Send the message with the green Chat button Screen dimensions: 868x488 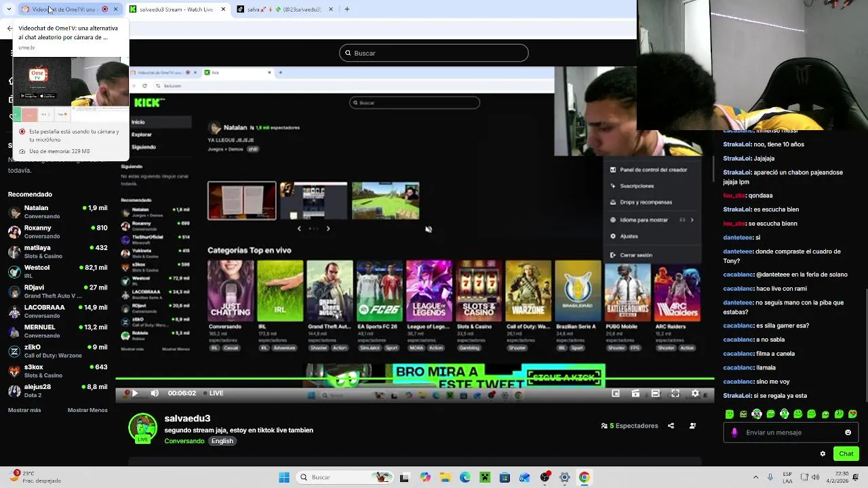[x=846, y=453]
